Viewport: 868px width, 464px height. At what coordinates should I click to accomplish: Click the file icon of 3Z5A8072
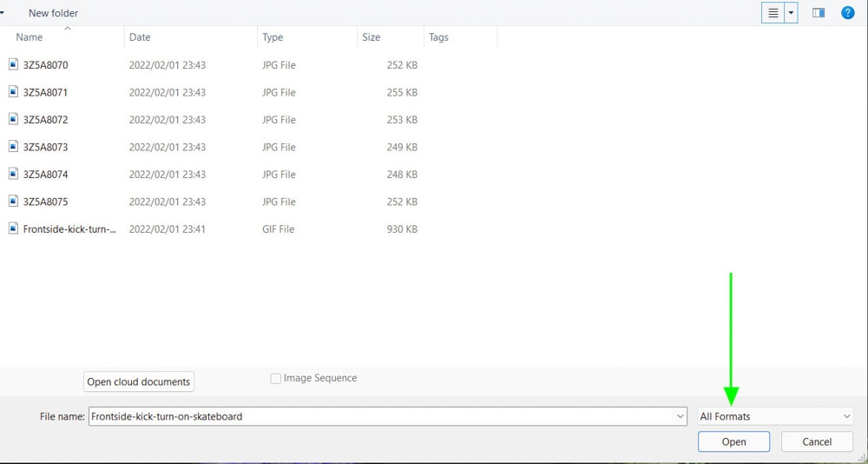pos(13,119)
